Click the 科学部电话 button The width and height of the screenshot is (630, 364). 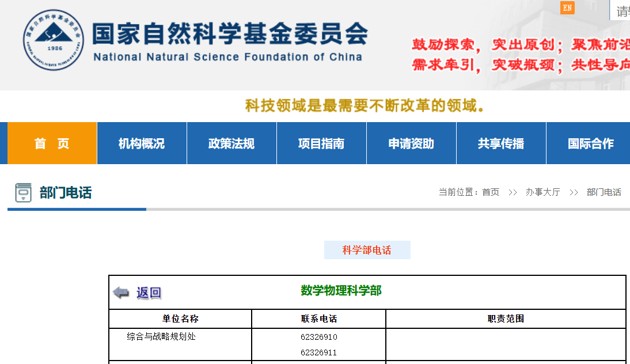point(367,250)
